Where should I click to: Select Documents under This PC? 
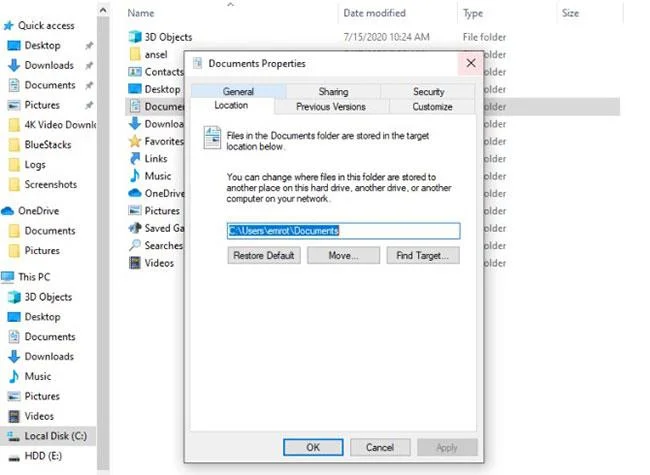pos(50,337)
